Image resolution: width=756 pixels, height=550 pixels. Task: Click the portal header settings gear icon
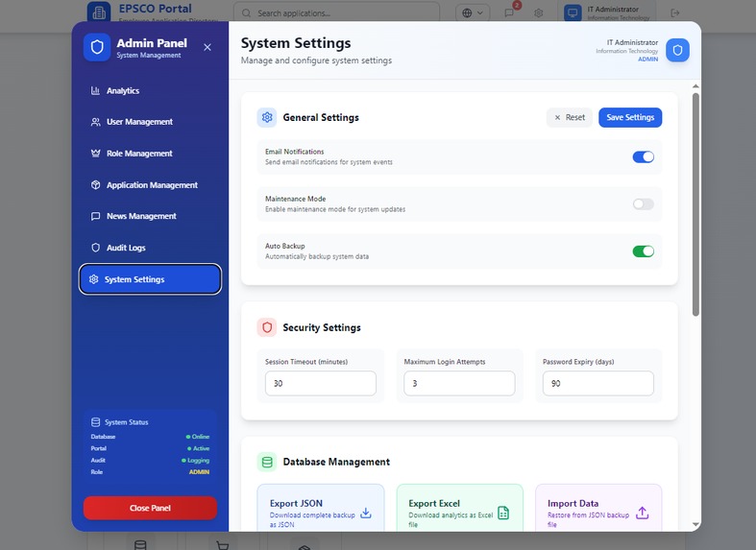pos(539,13)
